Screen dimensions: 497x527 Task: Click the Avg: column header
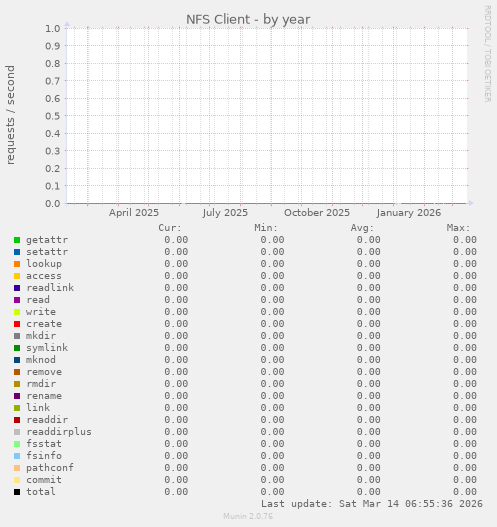362,228
